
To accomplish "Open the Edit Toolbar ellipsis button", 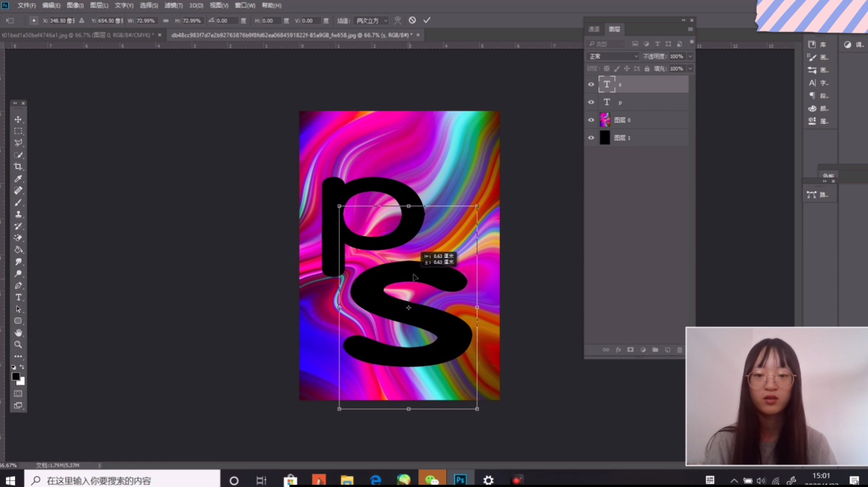I will click(18, 356).
